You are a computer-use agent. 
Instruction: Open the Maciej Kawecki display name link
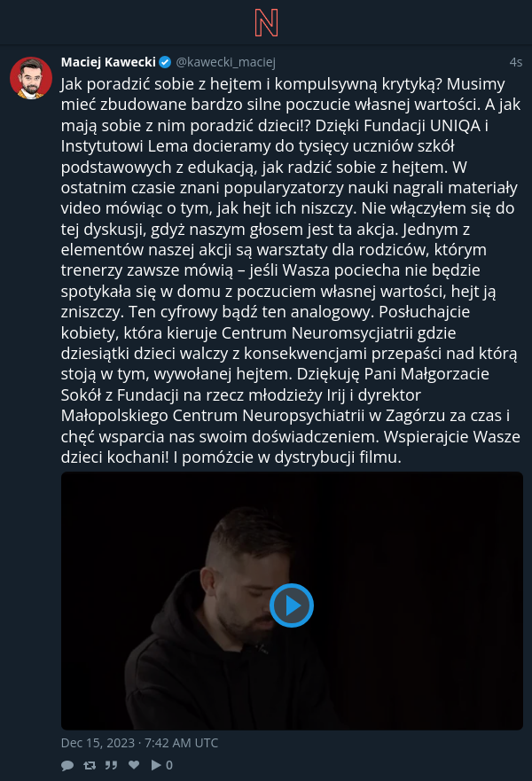pyautogui.click(x=108, y=62)
